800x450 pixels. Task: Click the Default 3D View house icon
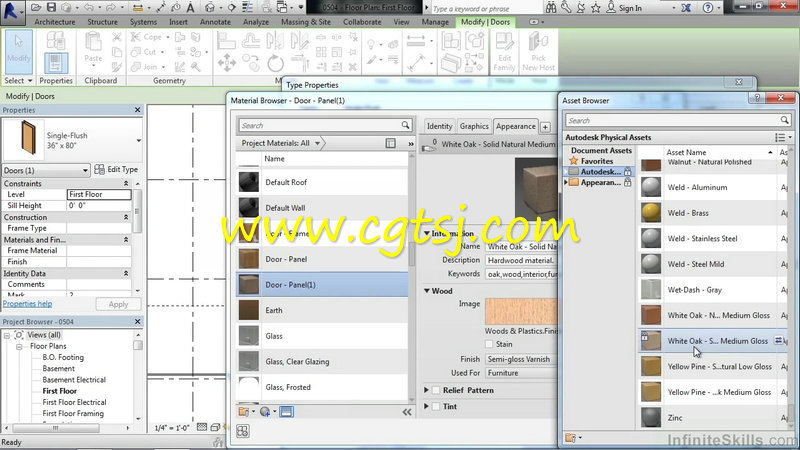point(209,8)
